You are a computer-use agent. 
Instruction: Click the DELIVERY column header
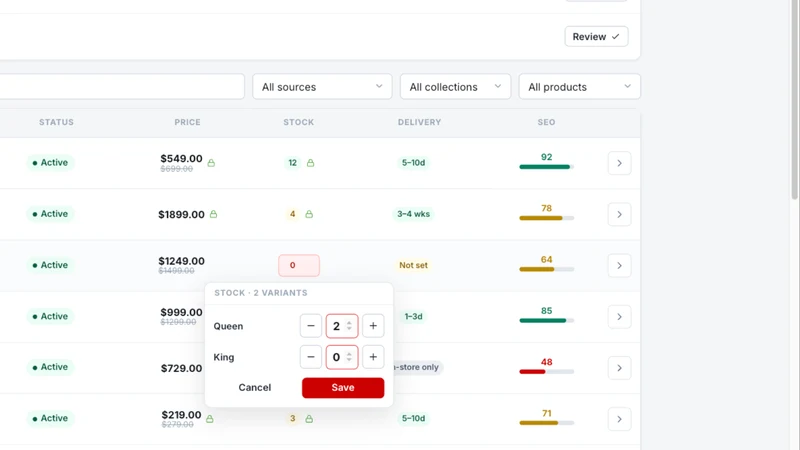tap(419, 122)
